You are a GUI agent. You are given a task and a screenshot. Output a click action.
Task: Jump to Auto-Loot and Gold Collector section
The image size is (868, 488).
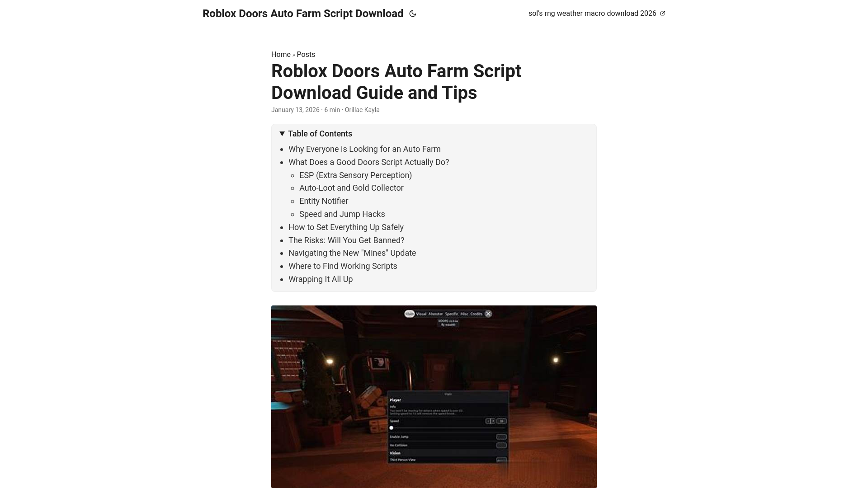coord(351,188)
